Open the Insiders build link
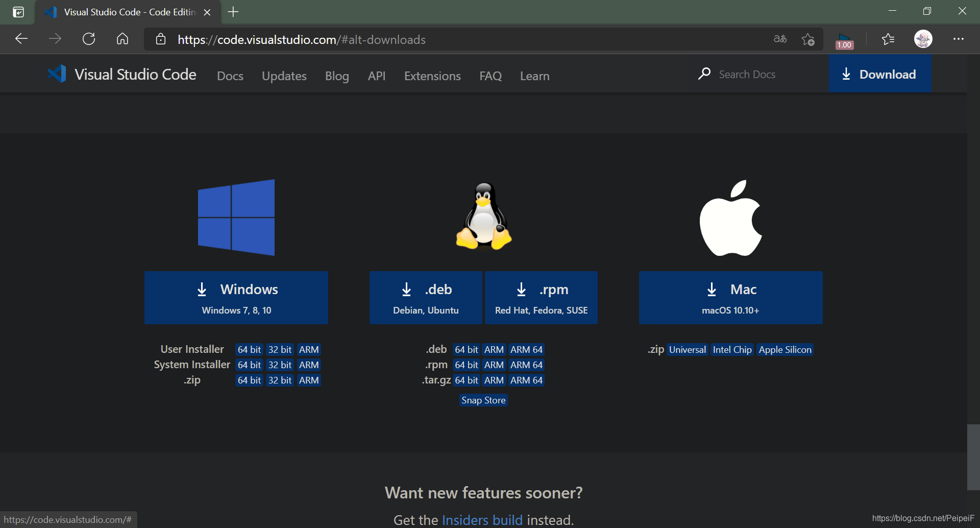 click(482, 519)
